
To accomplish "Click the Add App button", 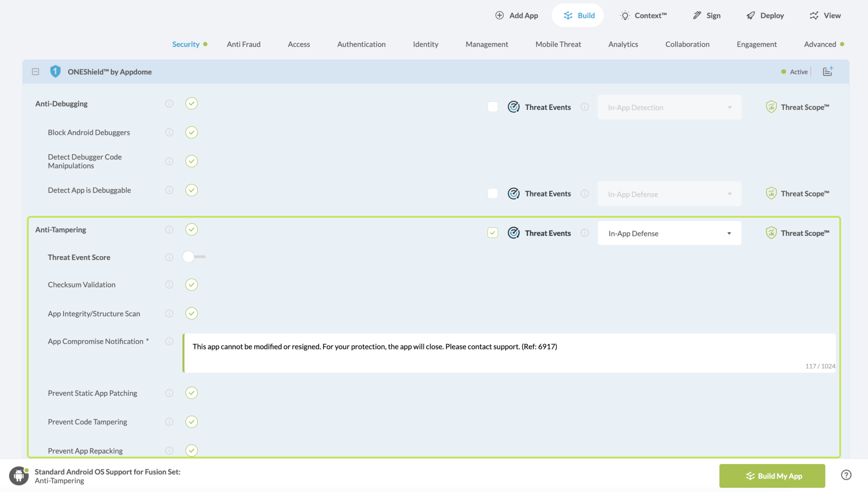I will pyautogui.click(x=516, y=15).
